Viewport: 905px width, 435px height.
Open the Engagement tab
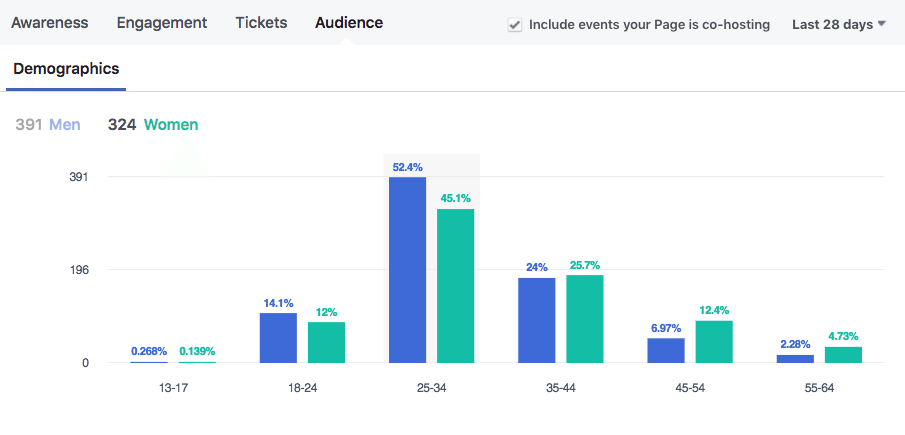pos(162,22)
